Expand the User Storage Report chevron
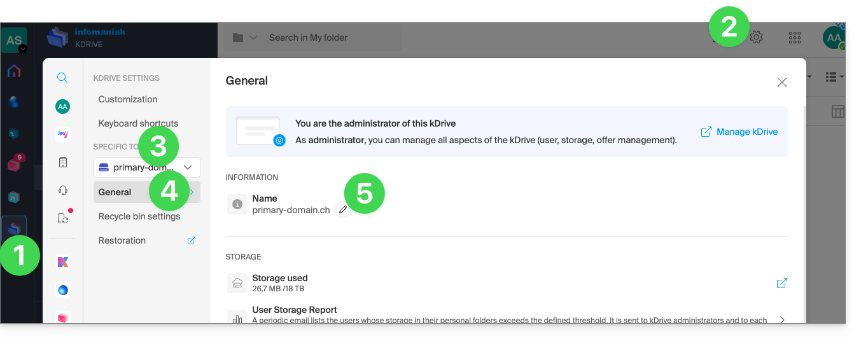Image resolution: width=868 pixels, height=346 pixels. (782, 319)
